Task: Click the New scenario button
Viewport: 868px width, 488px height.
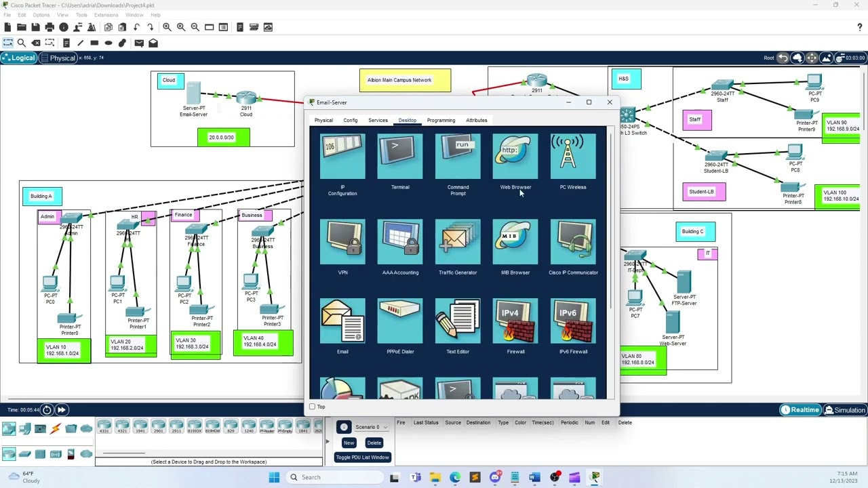Action: click(349, 443)
